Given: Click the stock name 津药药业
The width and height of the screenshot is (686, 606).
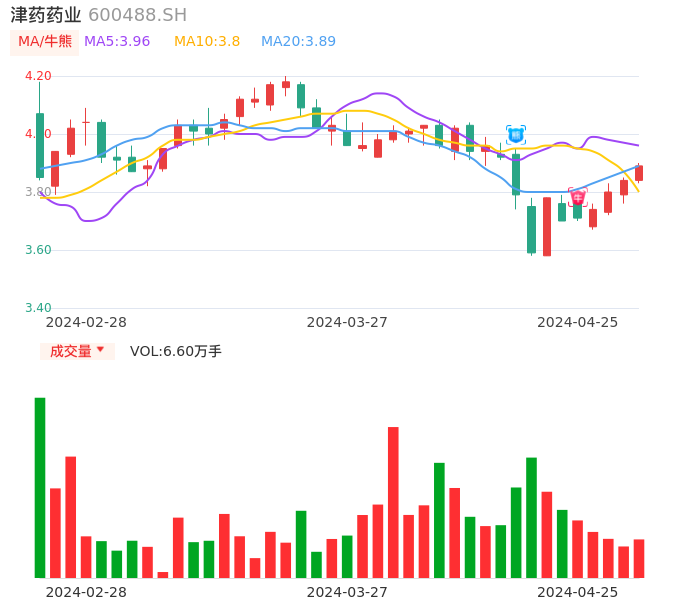Looking at the screenshot, I should [45, 15].
